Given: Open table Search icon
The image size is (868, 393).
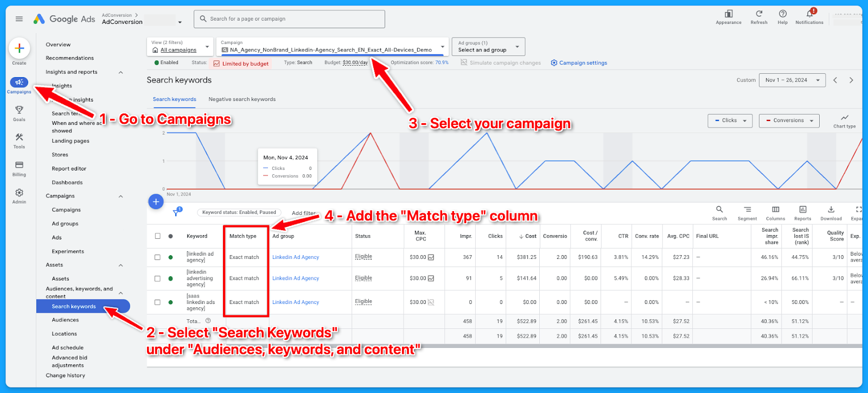Looking at the screenshot, I should point(719,213).
